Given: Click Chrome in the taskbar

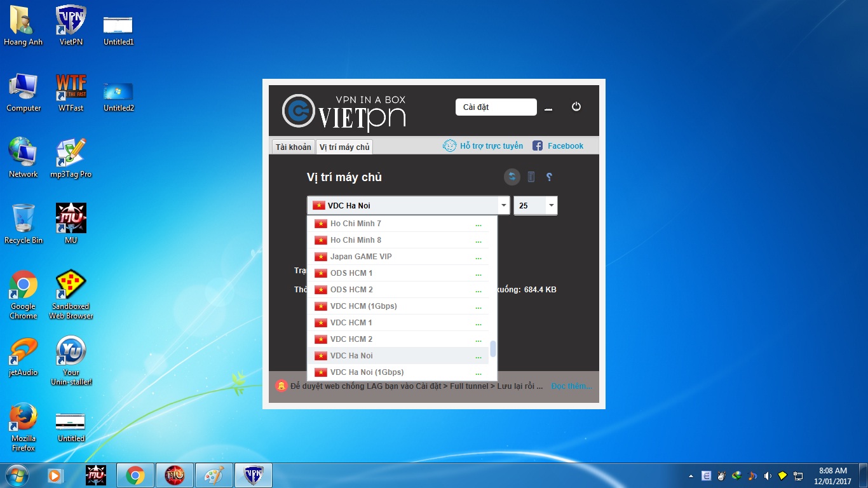Looking at the screenshot, I should pyautogui.click(x=135, y=475).
